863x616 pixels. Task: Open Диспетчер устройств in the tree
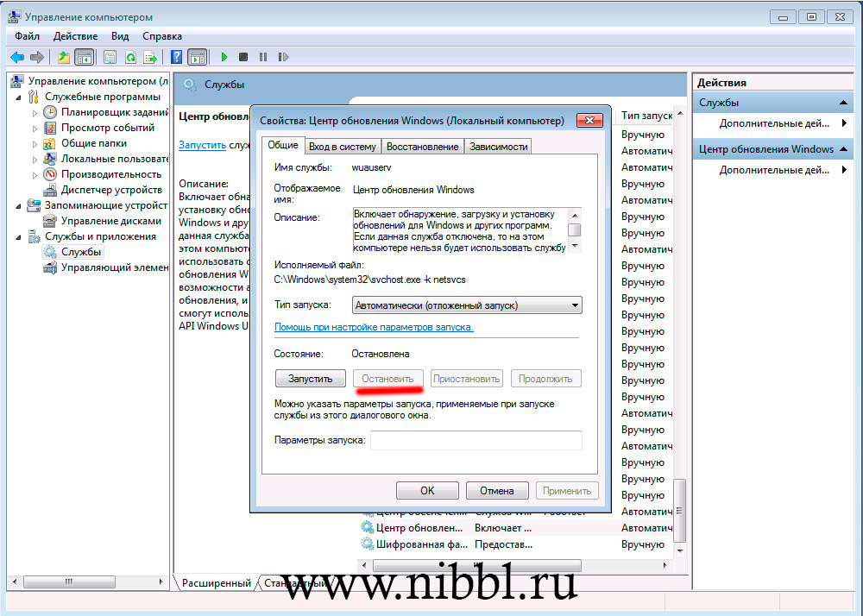point(111,190)
